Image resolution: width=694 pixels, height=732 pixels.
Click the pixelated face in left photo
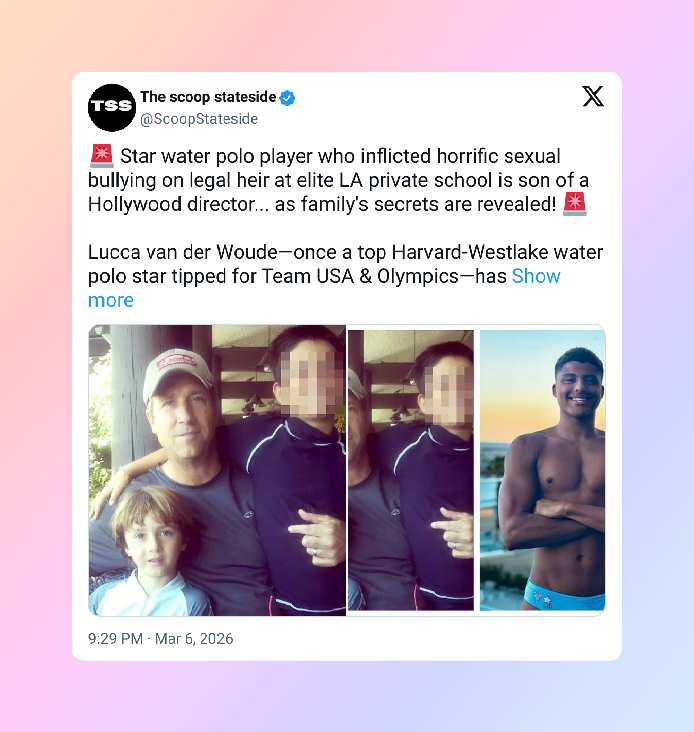click(x=308, y=382)
